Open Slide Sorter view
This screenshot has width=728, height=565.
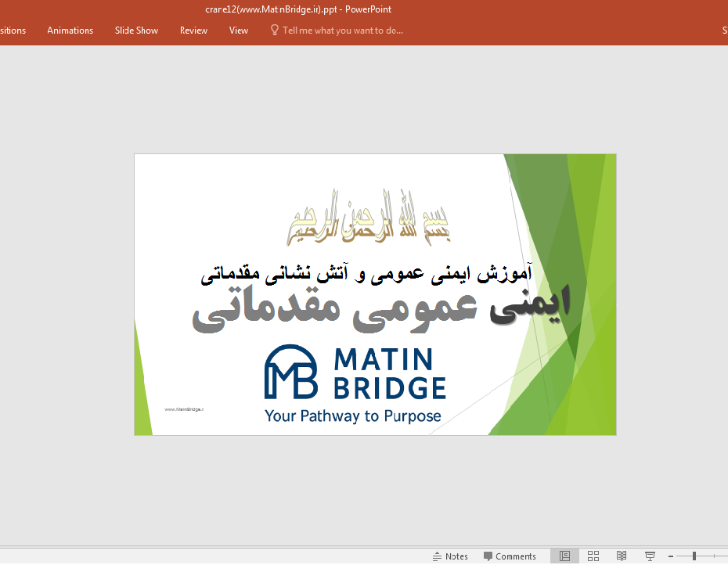coord(593,556)
